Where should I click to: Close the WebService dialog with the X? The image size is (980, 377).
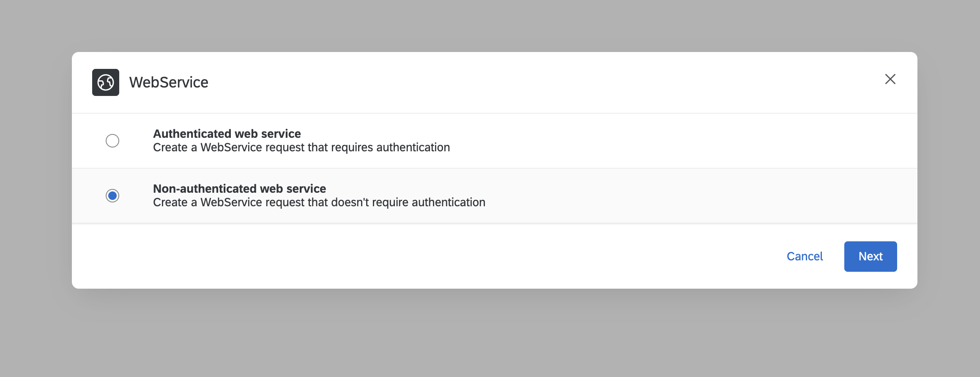(x=890, y=79)
